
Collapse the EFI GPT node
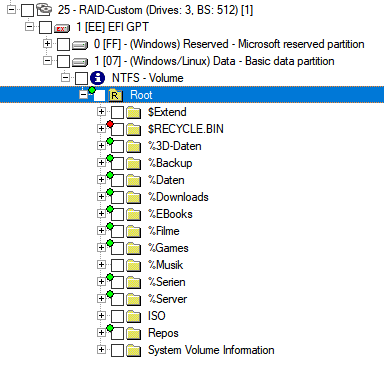[29, 27]
